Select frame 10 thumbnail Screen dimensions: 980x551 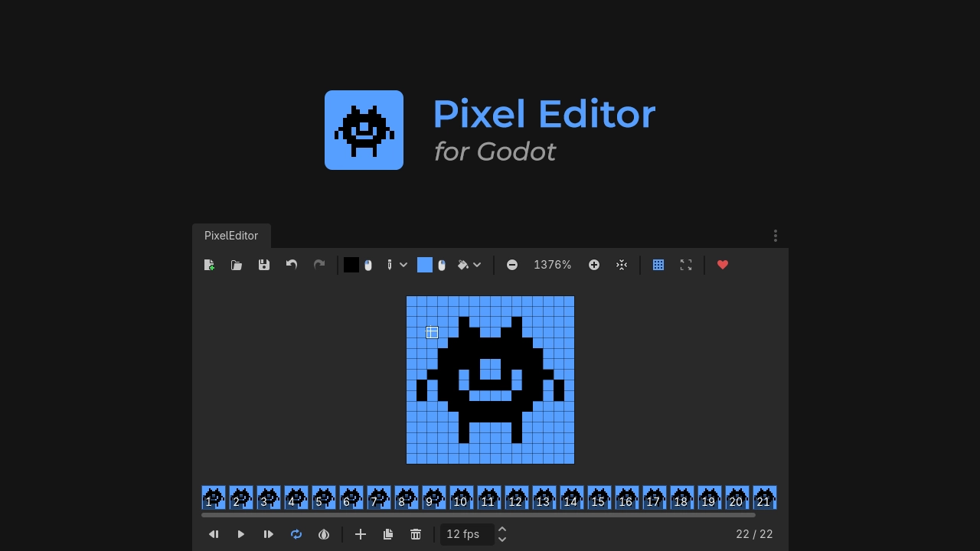click(x=462, y=497)
